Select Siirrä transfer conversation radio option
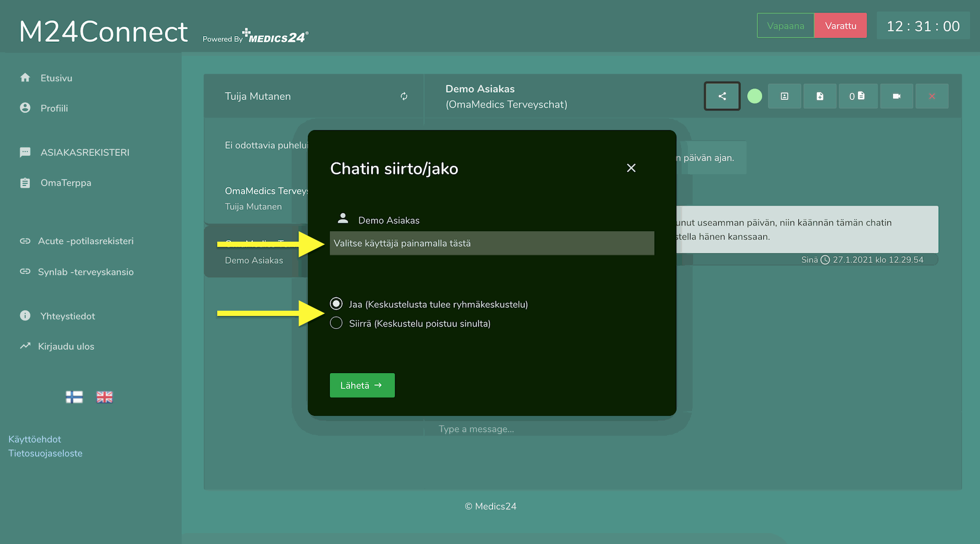This screenshot has width=980, height=544. (x=336, y=323)
